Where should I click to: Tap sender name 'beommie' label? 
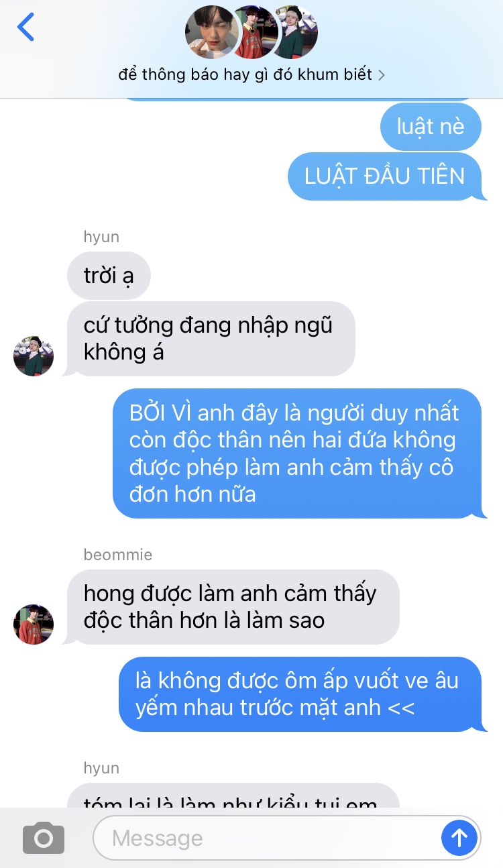tap(118, 555)
